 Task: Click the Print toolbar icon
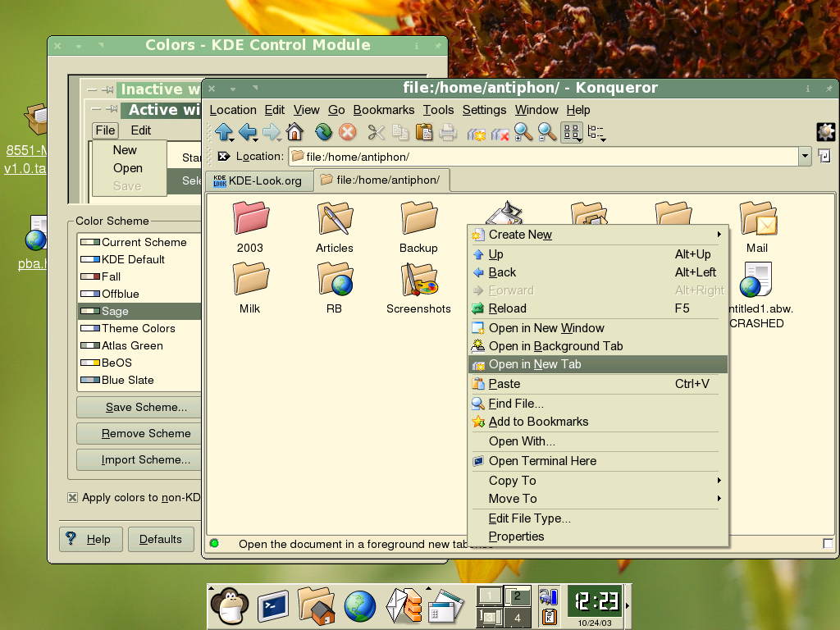click(x=448, y=132)
